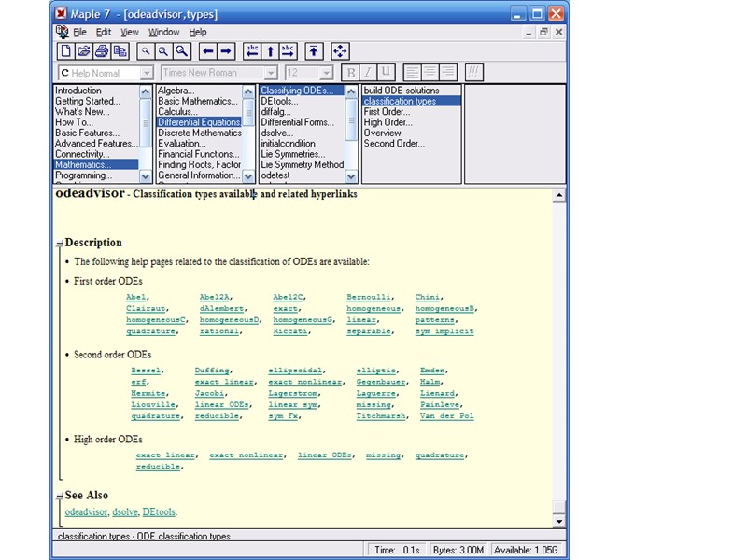Image resolution: width=747 pixels, height=560 pixels.
Task: Click the four-way arrows toolbar icon
Action: click(340, 51)
